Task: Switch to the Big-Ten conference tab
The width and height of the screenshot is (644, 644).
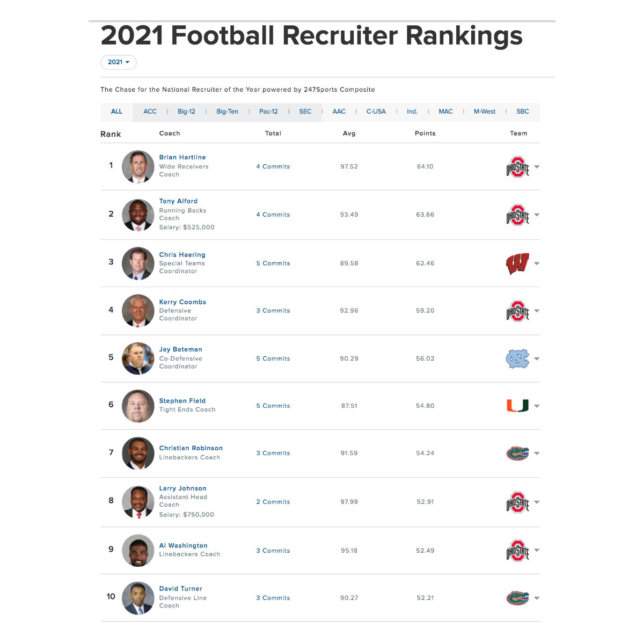Action: pos(227,112)
